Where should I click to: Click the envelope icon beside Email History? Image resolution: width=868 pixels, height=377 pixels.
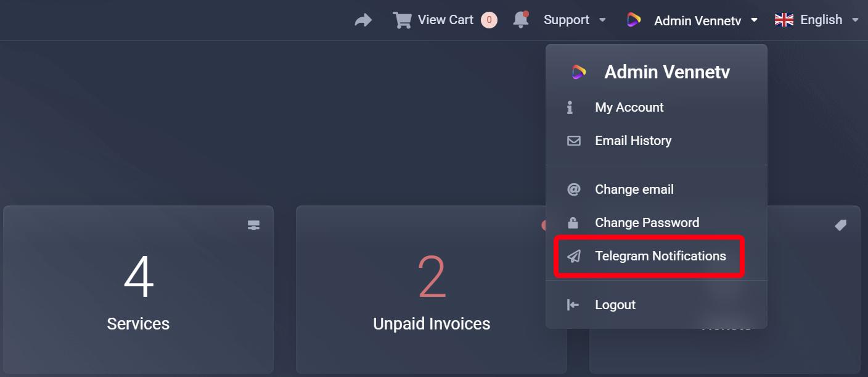(573, 141)
